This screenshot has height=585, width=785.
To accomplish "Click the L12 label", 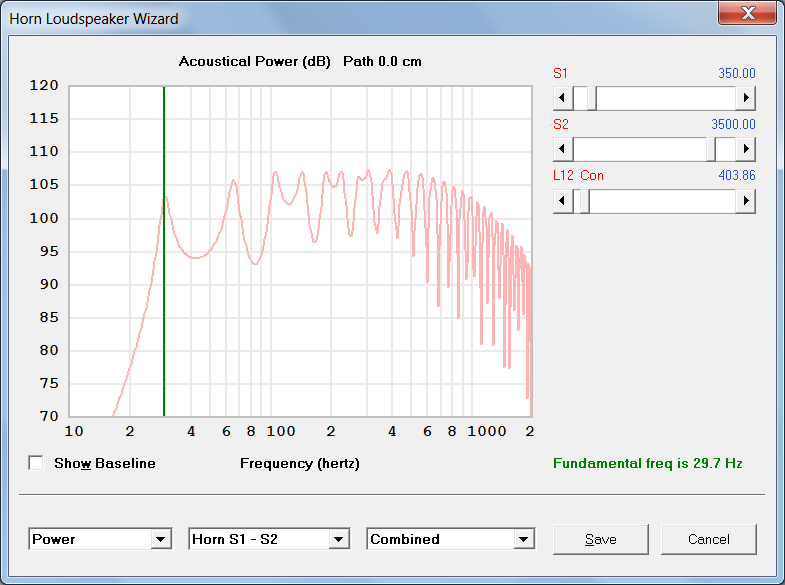I will (x=563, y=176).
